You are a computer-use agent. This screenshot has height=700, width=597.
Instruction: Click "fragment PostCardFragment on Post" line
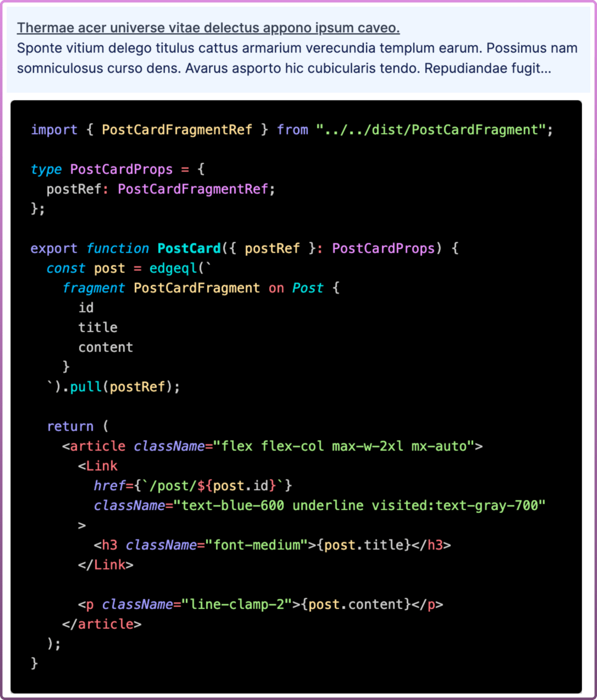200,288
